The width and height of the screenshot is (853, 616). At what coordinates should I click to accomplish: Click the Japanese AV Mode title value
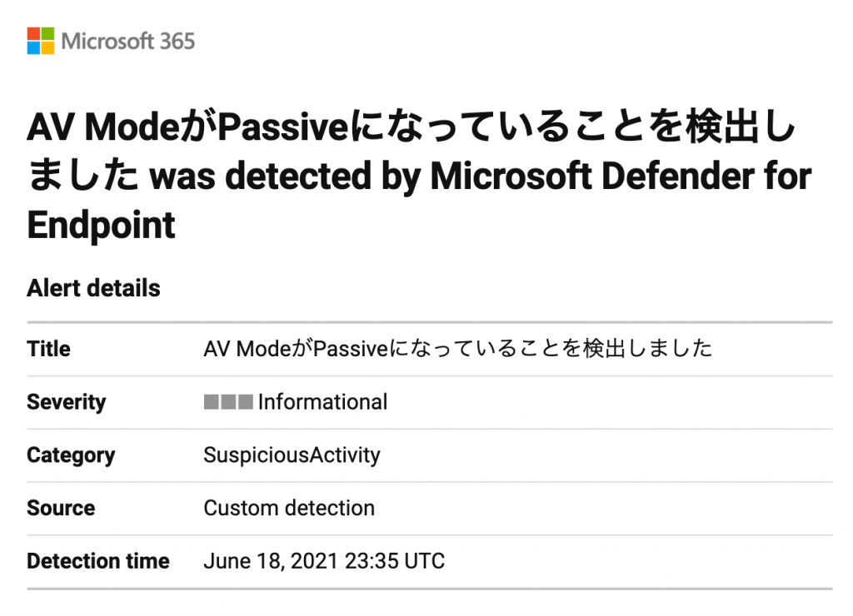click(457, 349)
